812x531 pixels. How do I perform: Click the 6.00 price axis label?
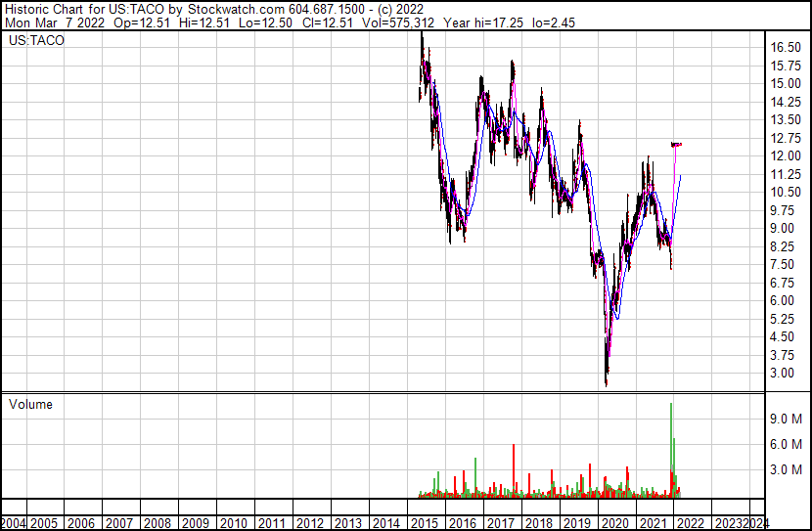[x=783, y=300]
